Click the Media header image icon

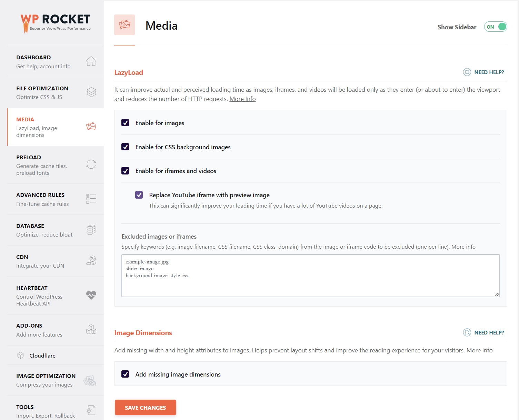click(124, 25)
